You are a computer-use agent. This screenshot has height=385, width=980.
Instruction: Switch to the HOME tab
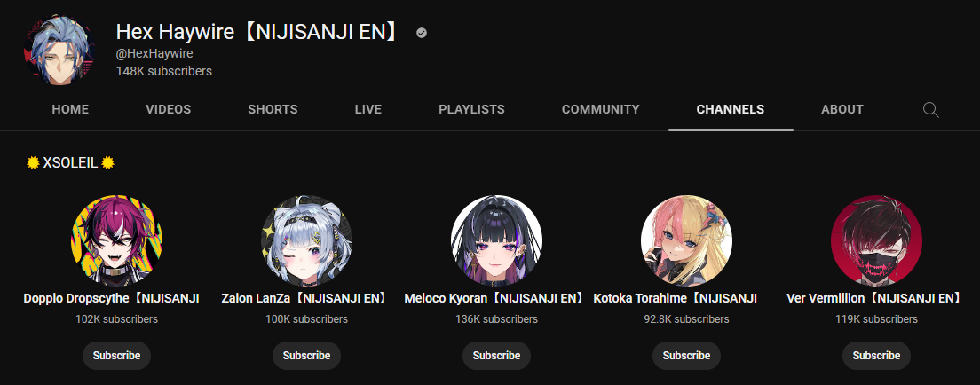coord(71,109)
